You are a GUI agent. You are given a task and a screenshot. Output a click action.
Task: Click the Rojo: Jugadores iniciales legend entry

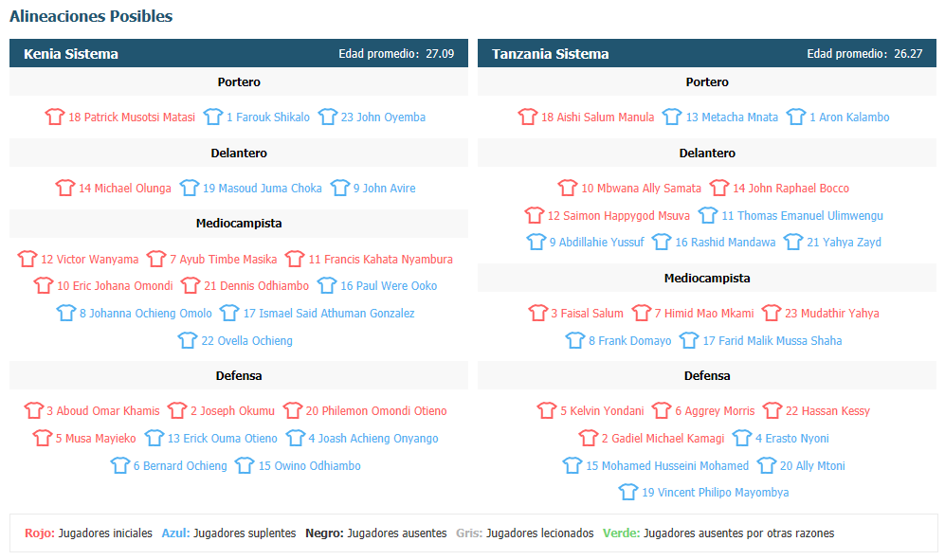(88, 533)
